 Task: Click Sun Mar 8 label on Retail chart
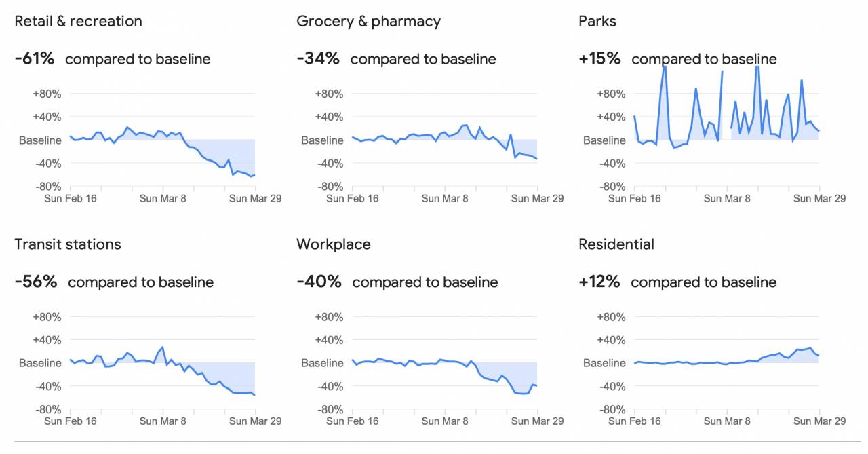tap(163, 198)
